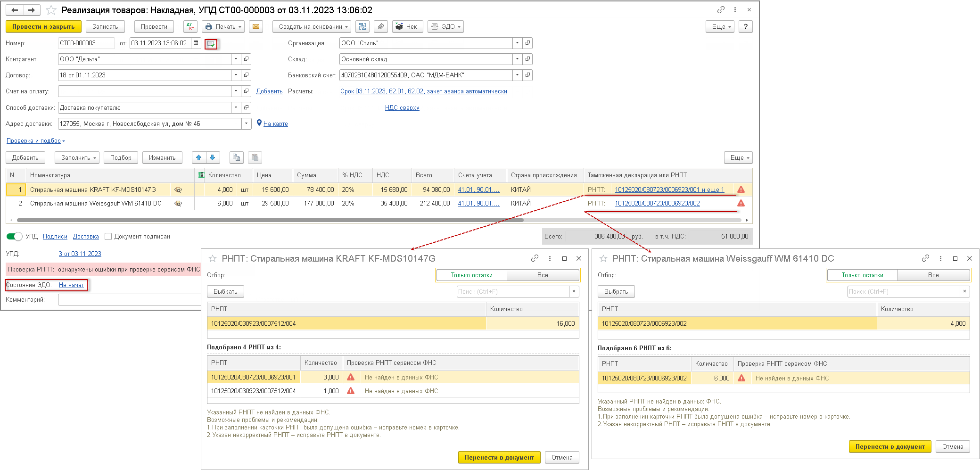Open KRAFT item details icon in row 1
Screen dimensions: 980x470
[x=178, y=190]
